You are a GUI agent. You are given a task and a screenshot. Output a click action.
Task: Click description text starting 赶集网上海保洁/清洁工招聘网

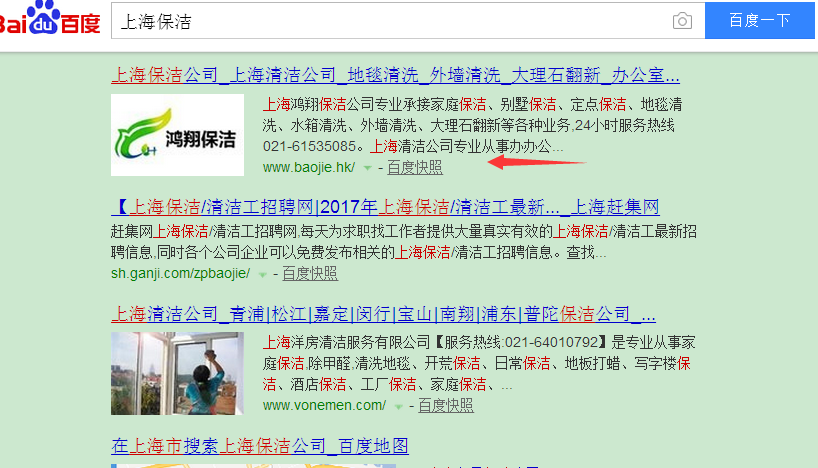pos(404,242)
